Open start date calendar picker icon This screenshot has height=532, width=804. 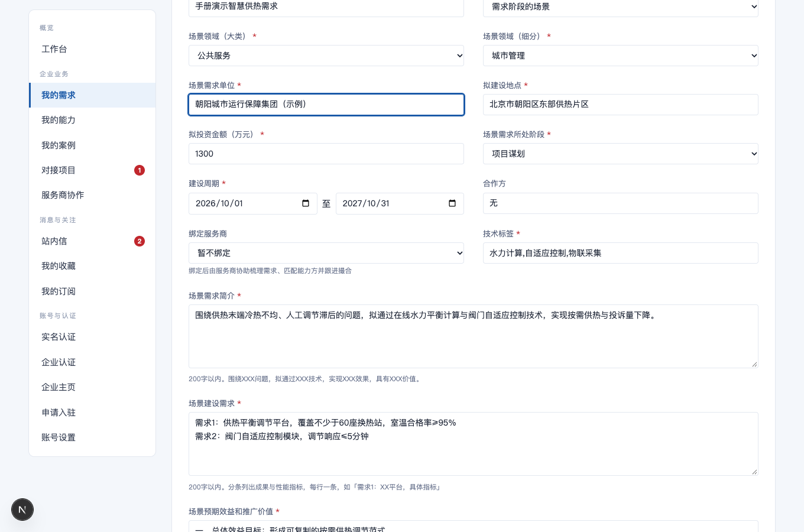coord(306,203)
